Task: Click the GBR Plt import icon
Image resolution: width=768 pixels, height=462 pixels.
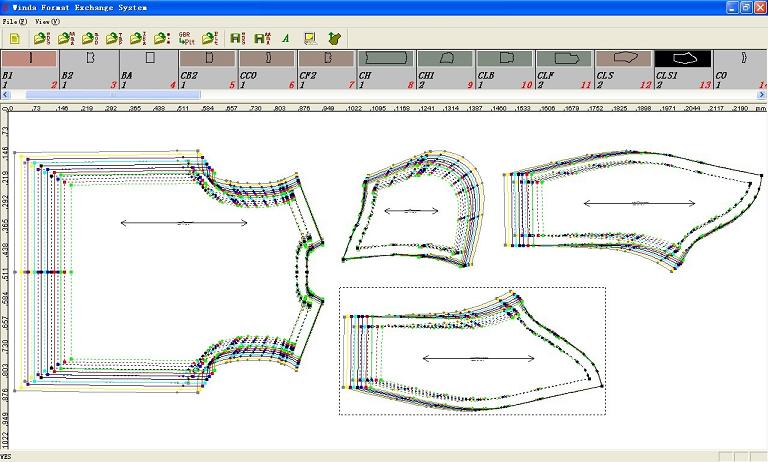Action: (185, 38)
